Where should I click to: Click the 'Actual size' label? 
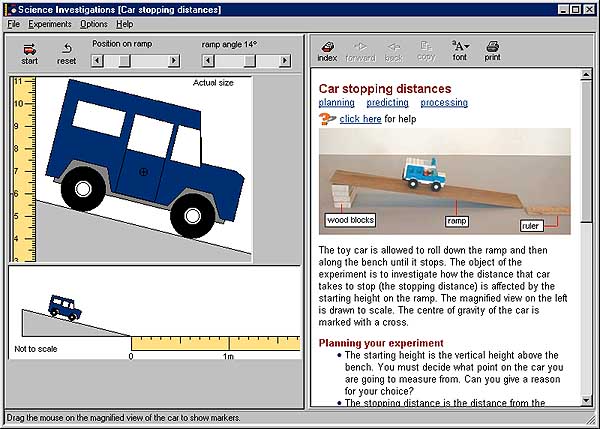(x=213, y=83)
